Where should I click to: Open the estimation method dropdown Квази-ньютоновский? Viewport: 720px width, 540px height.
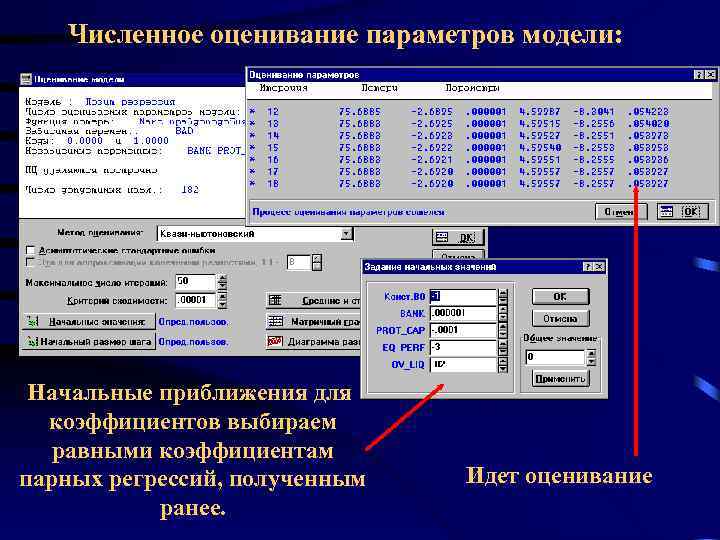347,234
